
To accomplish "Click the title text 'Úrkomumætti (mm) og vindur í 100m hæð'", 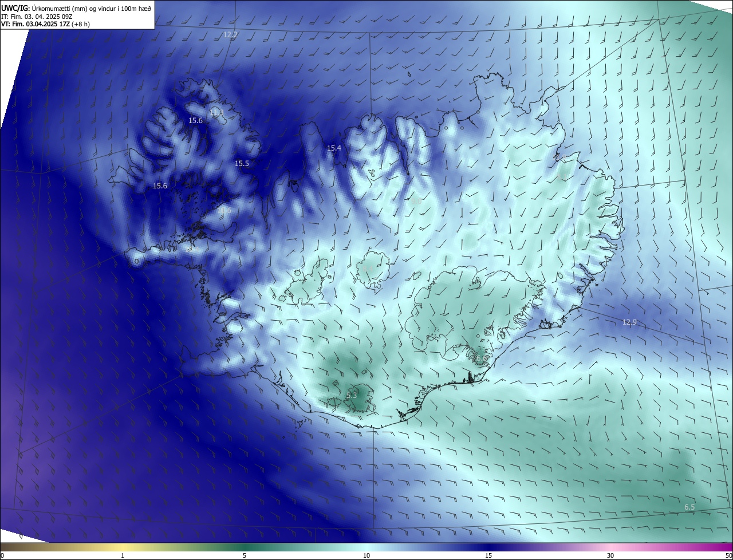I will click(91, 7).
